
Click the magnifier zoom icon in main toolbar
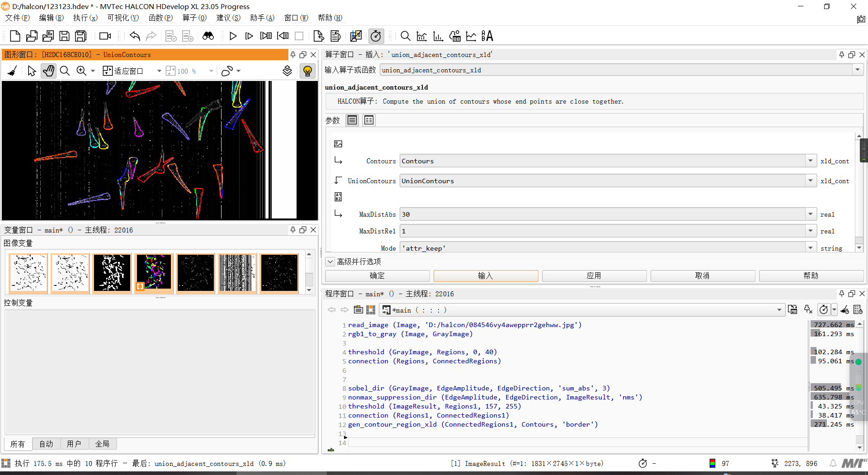[x=405, y=36]
